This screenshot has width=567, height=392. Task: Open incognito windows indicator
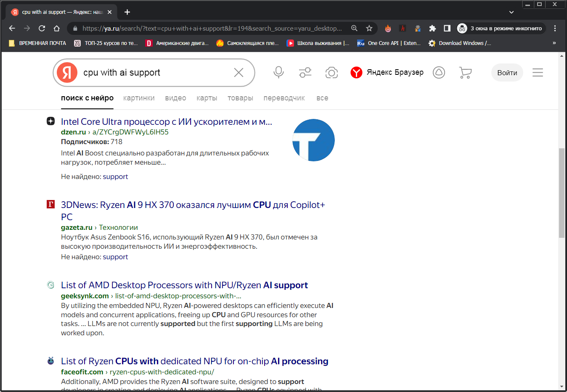501,28
